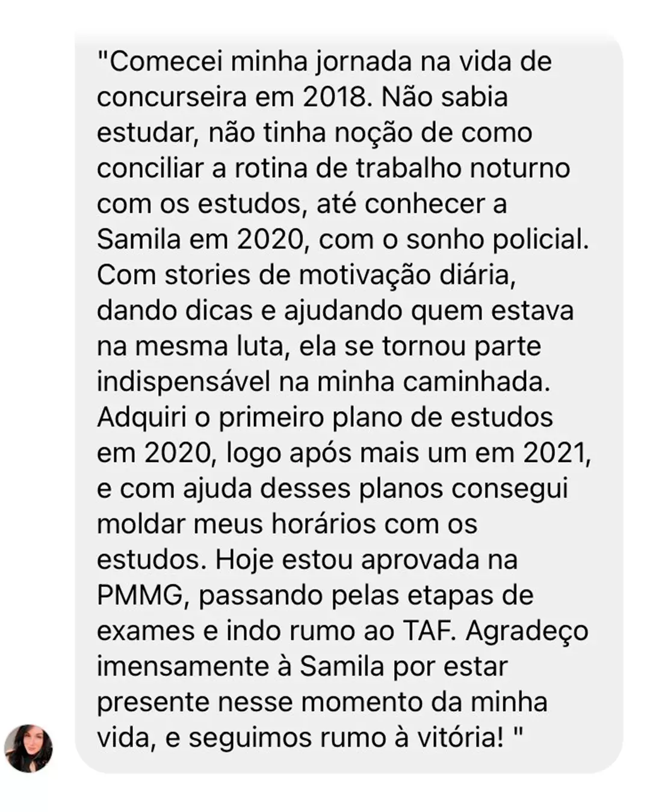Image resolution: width=650 pixels, height=812 pixels.
Task: Select the line "presente nesse momento da minha"
Action: (322, 703)
